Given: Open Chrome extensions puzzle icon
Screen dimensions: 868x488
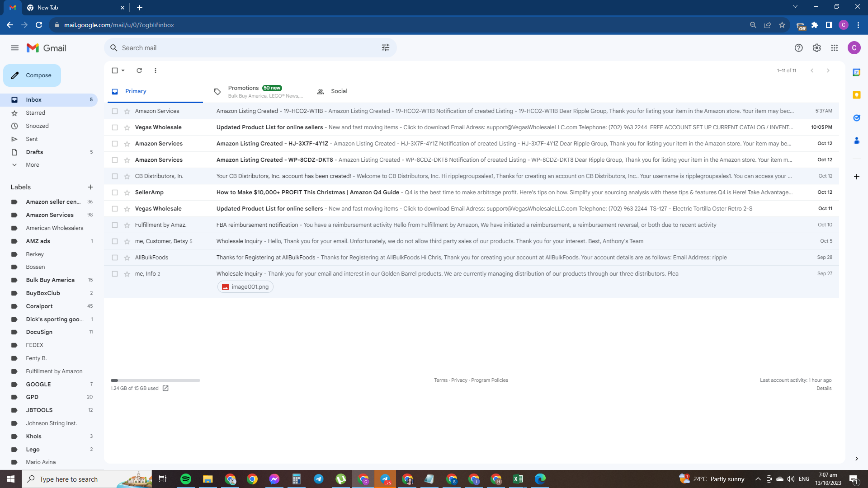Looking at the screenshot, I should [815, 25].
